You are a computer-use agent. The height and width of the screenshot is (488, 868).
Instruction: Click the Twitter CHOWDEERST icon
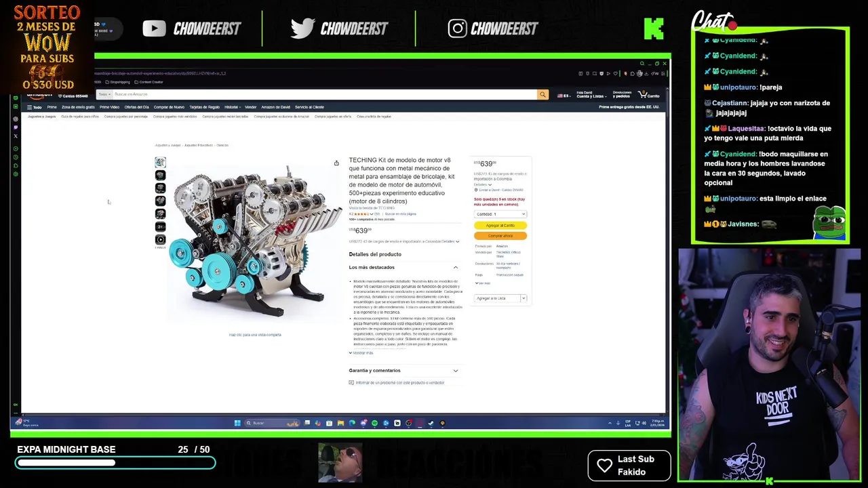pyautogui.click(x=302, y=28)
